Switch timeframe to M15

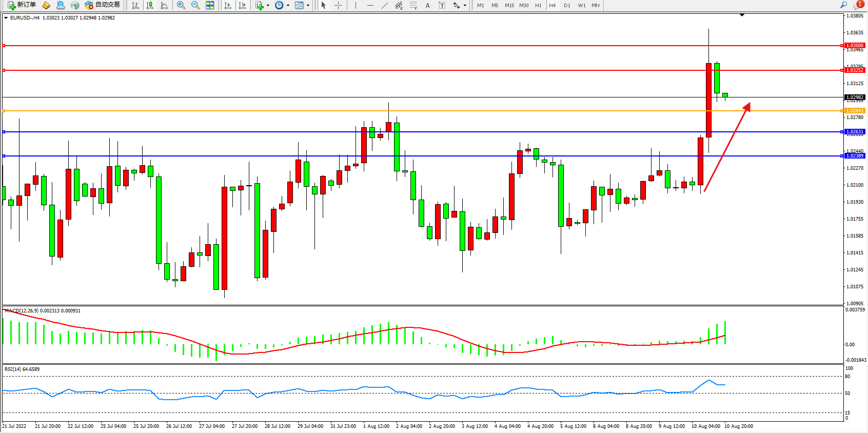point(509,5)
